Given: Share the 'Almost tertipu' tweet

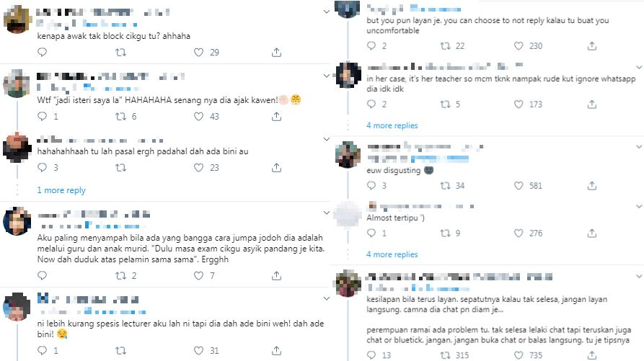Looking at the screenshot, I should [591, 233].
